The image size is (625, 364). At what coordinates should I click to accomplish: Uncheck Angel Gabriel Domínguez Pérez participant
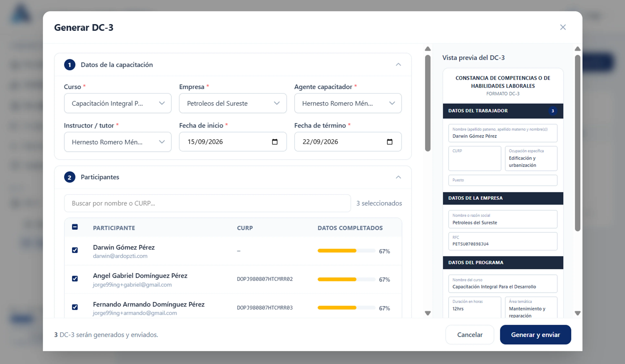pyautogui.click(x=75, y=279)
